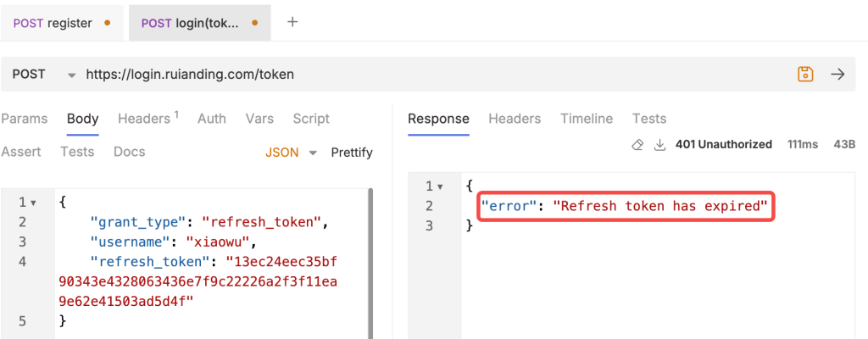Download response with the download icon
Screen dimensions: 868x339
click(x=659, y=145)
